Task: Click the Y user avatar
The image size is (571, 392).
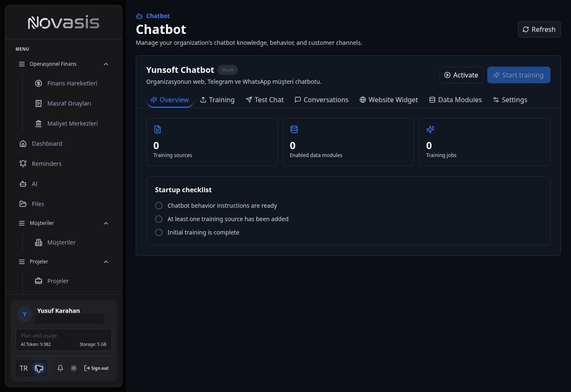Action: coord(25,314)
